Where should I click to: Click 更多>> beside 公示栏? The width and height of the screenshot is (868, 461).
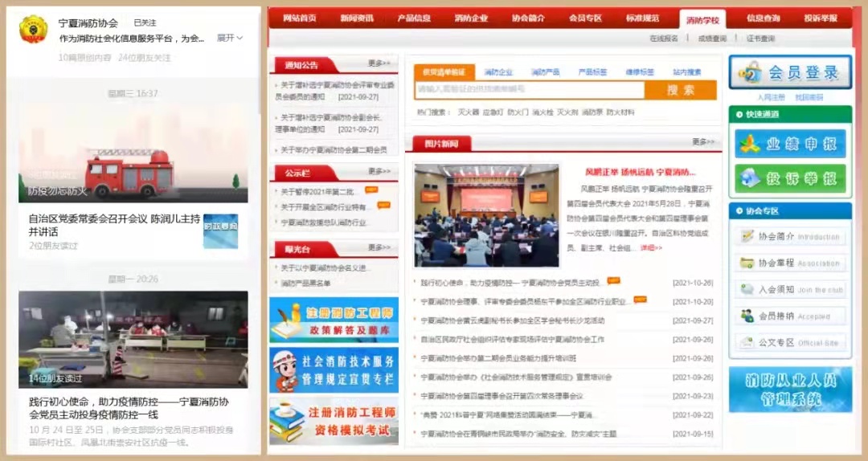pyautogui.click(x=379, y=171)
